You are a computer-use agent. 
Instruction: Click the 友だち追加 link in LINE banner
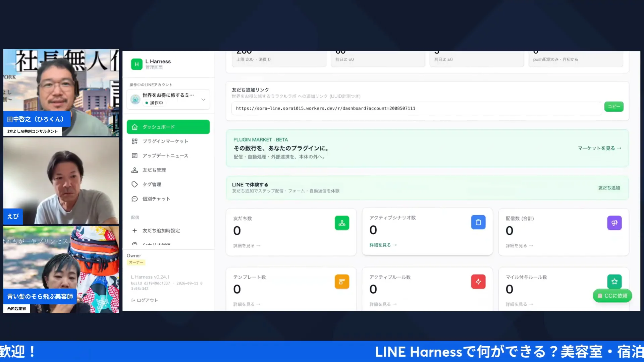tap(609, 188)
